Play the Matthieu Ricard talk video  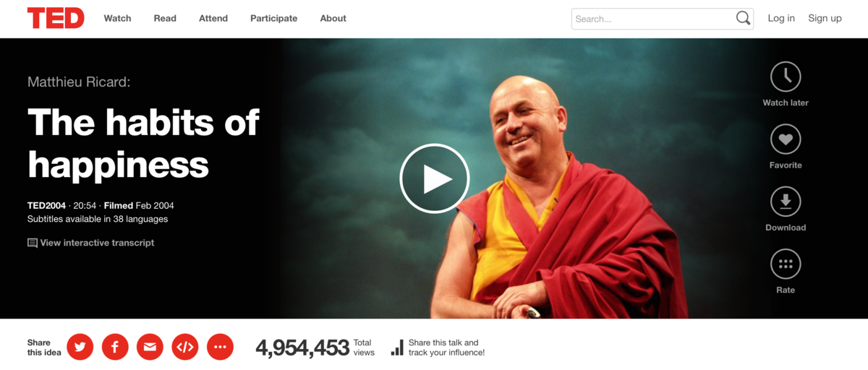pyautogui.click(x=435, y=178)
